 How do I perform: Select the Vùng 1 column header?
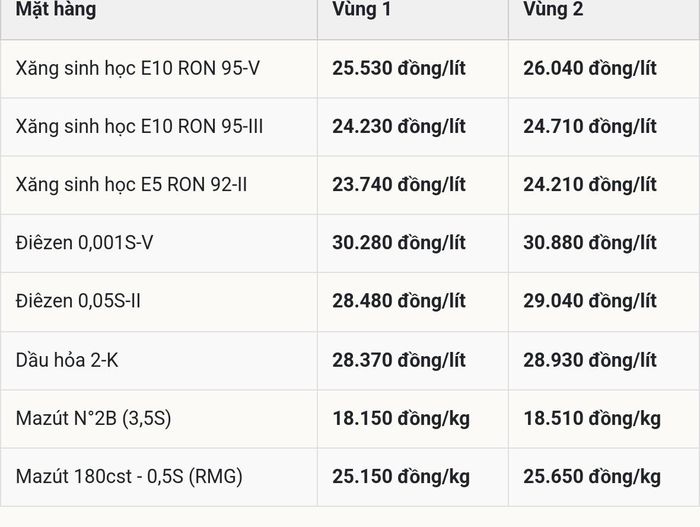(x=362, y=10)
